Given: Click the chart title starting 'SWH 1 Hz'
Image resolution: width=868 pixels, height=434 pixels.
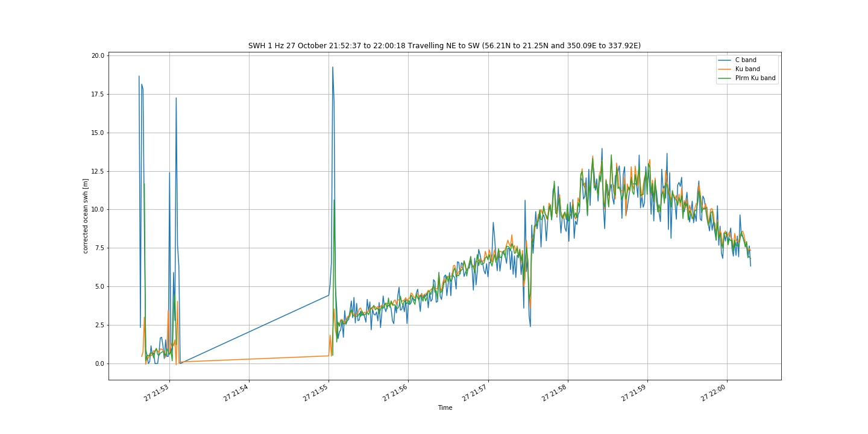Looking at the screenshot, I should point(445,46).
